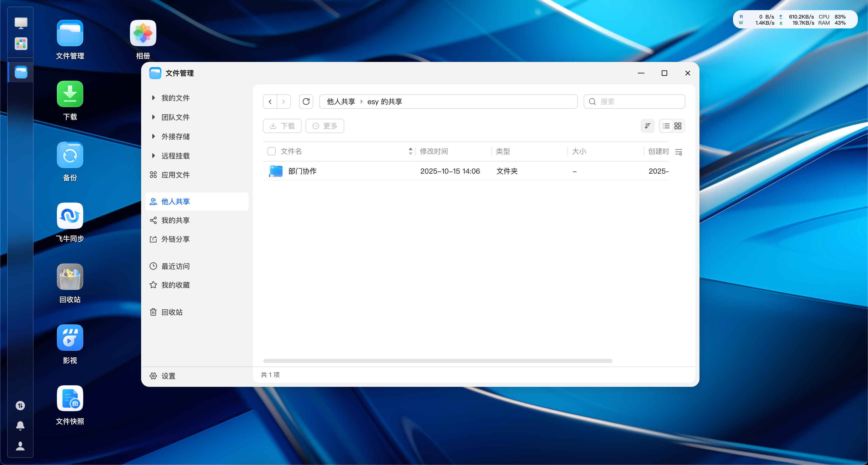The image size is (868, 465).
Task: Maximize the 文件管理 window
Action: [x=664, y=73]
